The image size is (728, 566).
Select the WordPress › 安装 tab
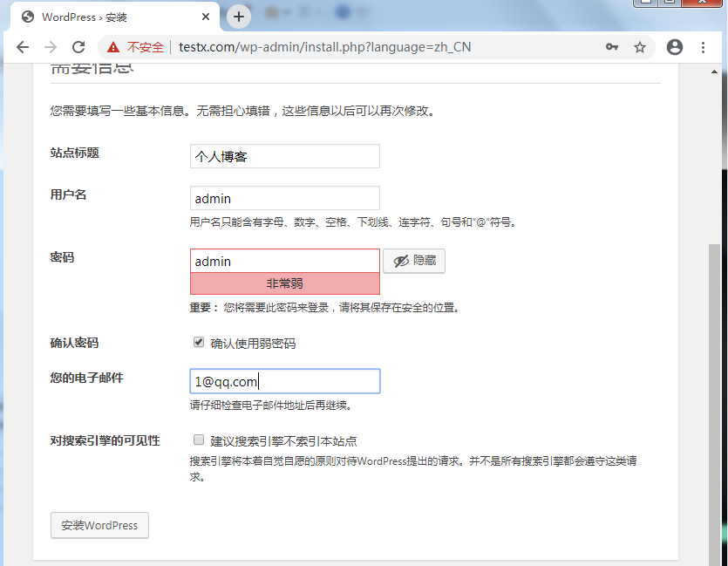[115, 17]
